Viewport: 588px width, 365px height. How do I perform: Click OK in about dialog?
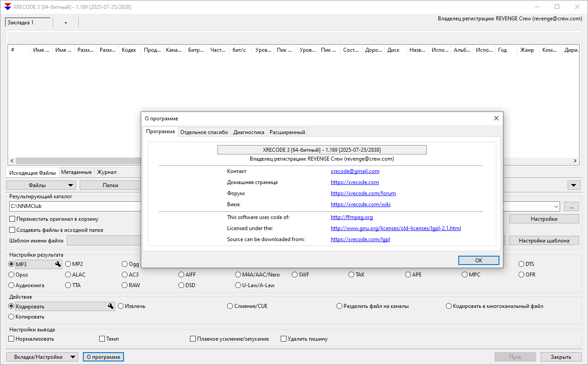tap(479, 260)
